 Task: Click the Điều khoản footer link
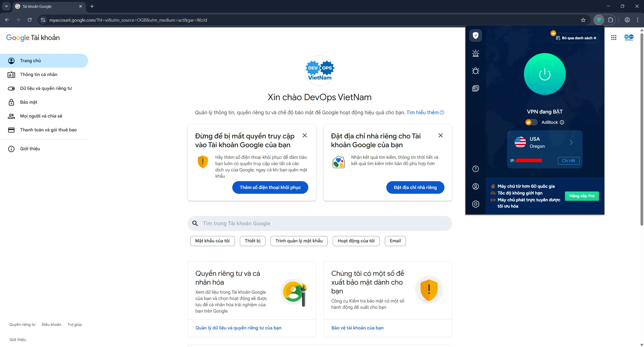pos(51,325)
